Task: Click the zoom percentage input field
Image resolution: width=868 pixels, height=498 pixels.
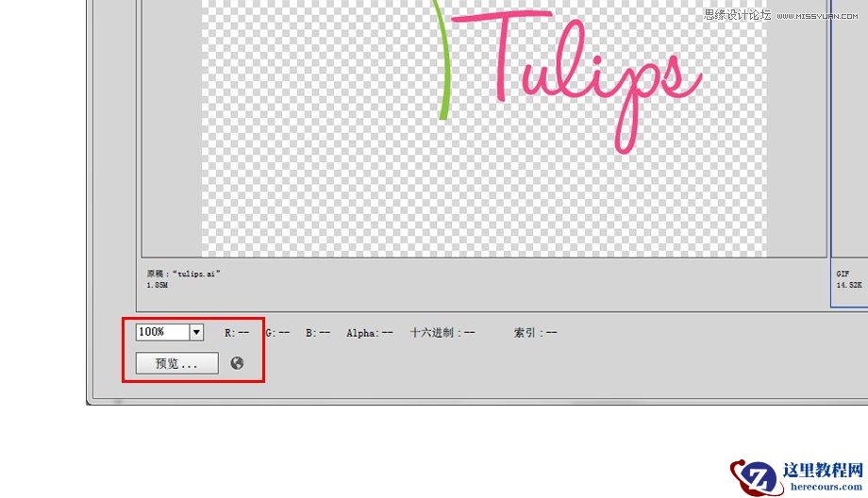Action: click(163, 332)
